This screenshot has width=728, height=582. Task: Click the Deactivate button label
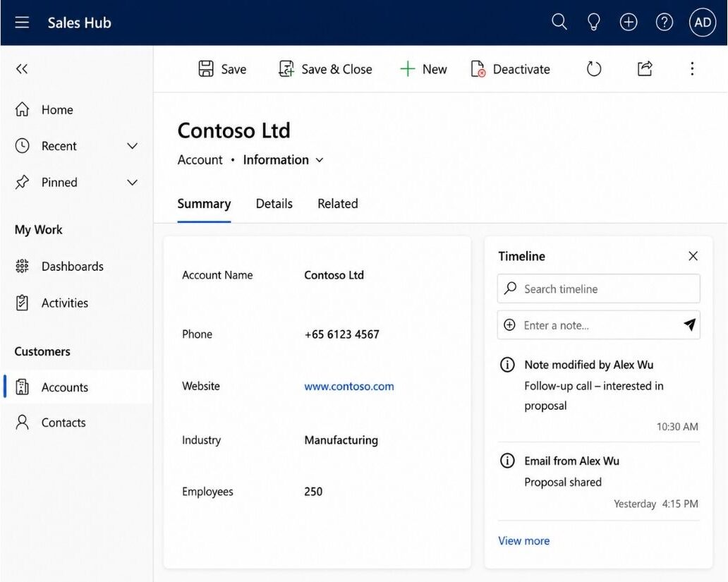click(x=521, y=69)
